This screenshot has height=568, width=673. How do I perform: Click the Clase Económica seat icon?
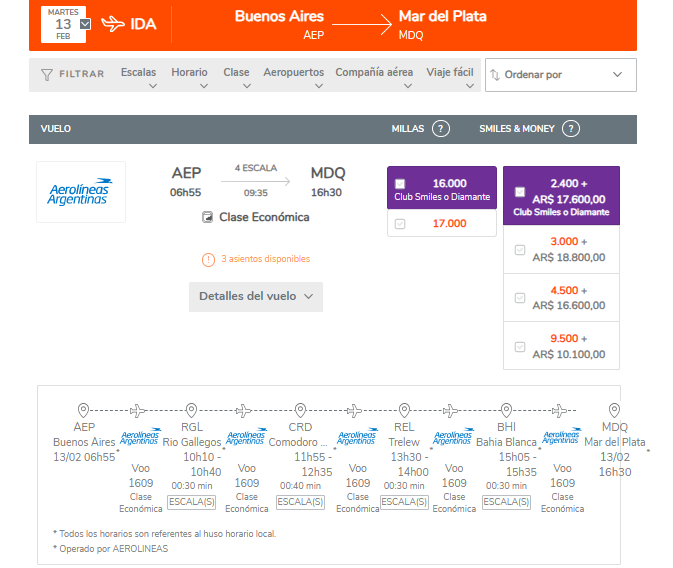click(x=207, y=217)
